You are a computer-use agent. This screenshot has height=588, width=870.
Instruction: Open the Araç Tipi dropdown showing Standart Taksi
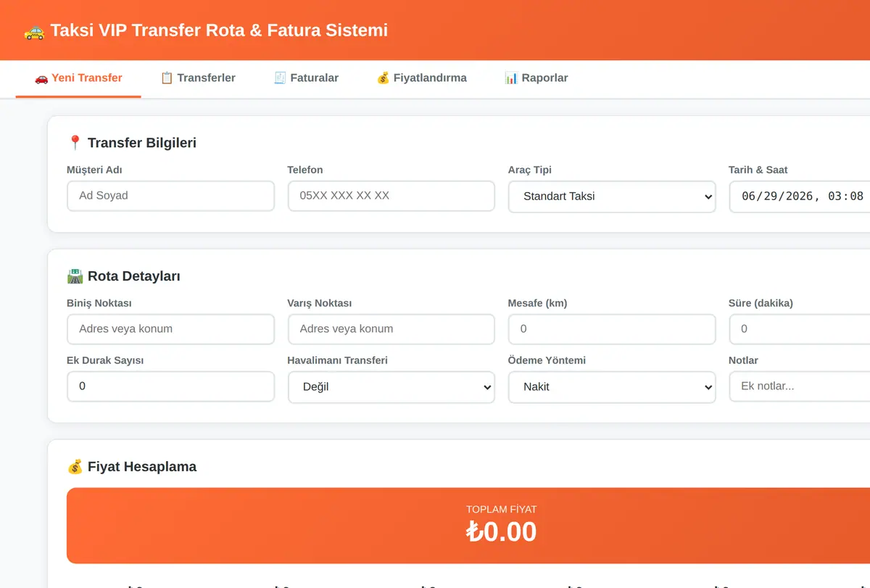612,196
